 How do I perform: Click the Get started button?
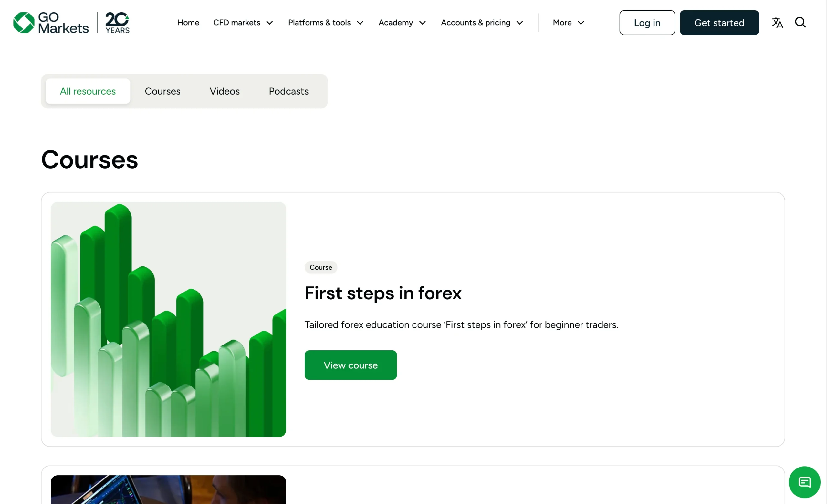pos(719,23)
